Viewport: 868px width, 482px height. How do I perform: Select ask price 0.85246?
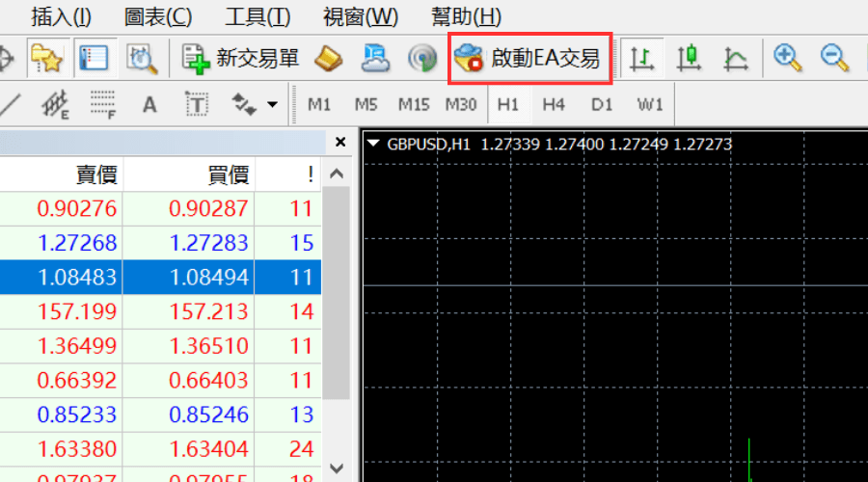click(208, 415)
